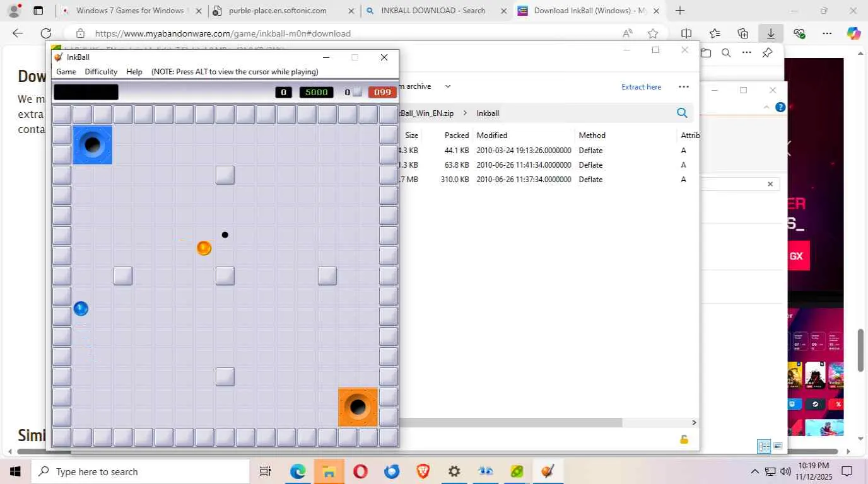Open Opera from the taskbar
The height and width of the screenshot is (484, 868).
pyautogui.click(x=360, y=471)
